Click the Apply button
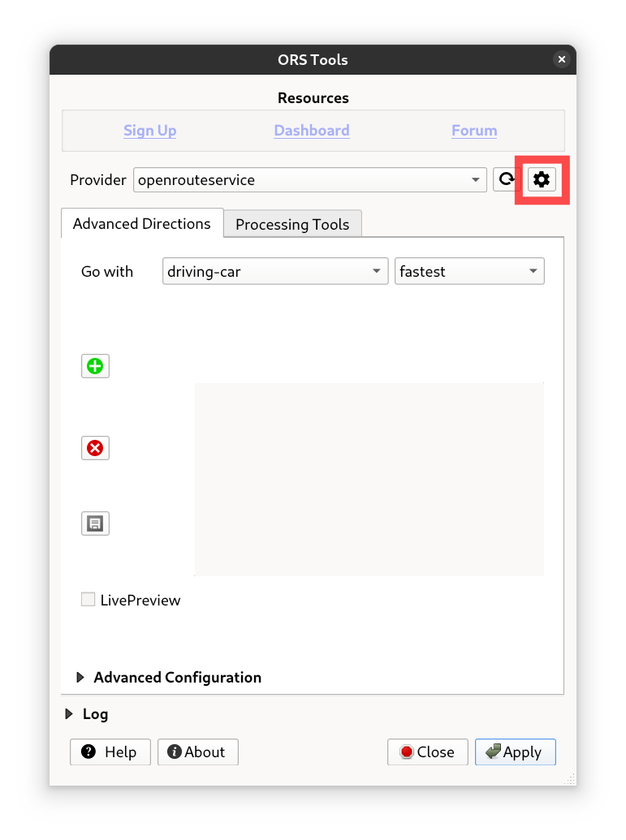 pos(515,752)
